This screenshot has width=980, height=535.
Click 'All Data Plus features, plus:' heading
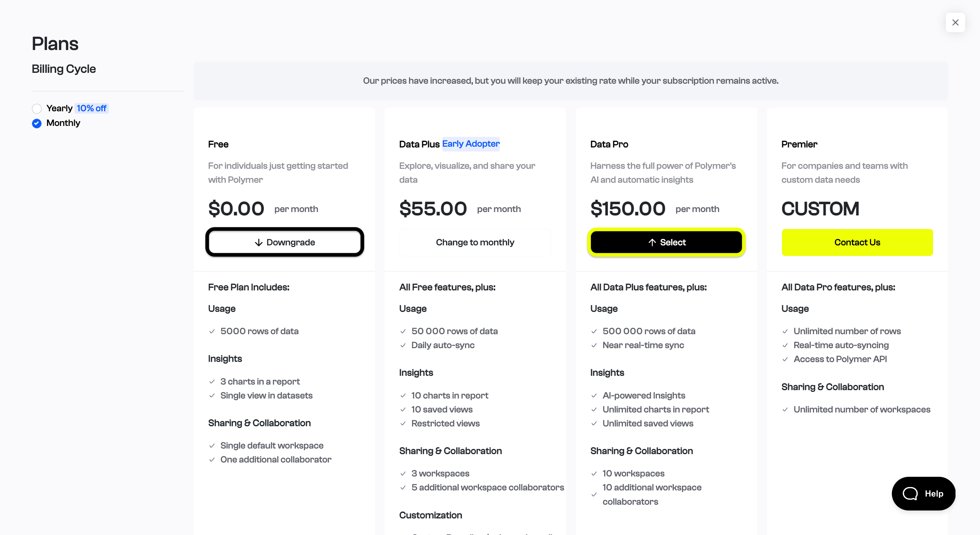(649, 287)
